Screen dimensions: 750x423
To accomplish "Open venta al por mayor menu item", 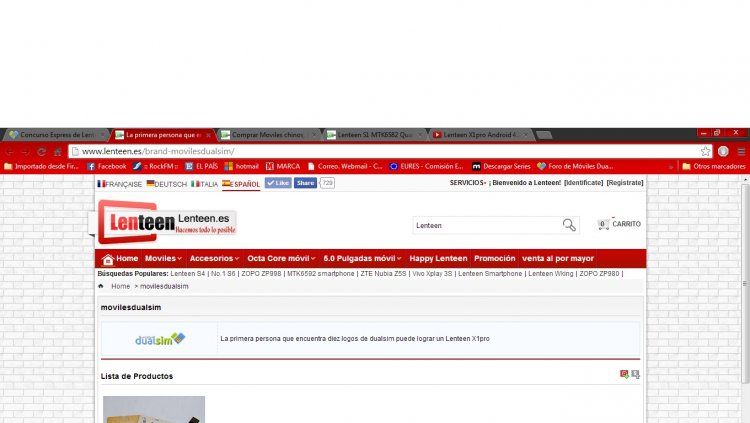I will click(x=558, y=258).
